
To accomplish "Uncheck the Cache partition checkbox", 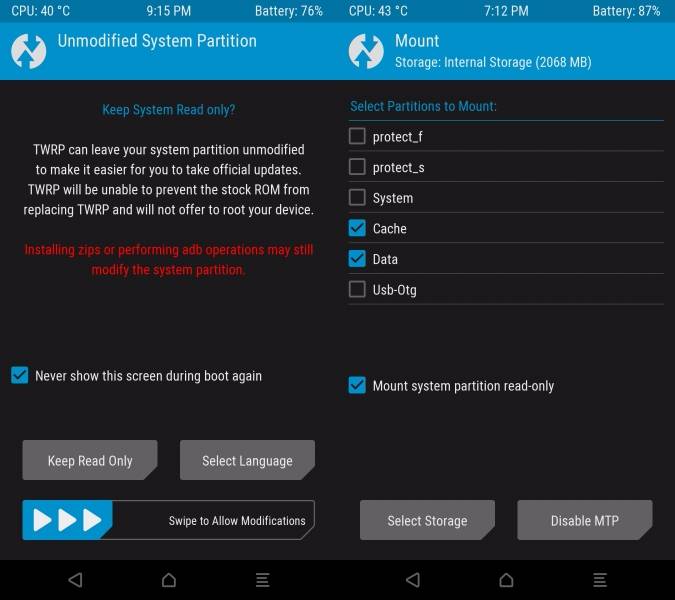I will coord(357,228).
